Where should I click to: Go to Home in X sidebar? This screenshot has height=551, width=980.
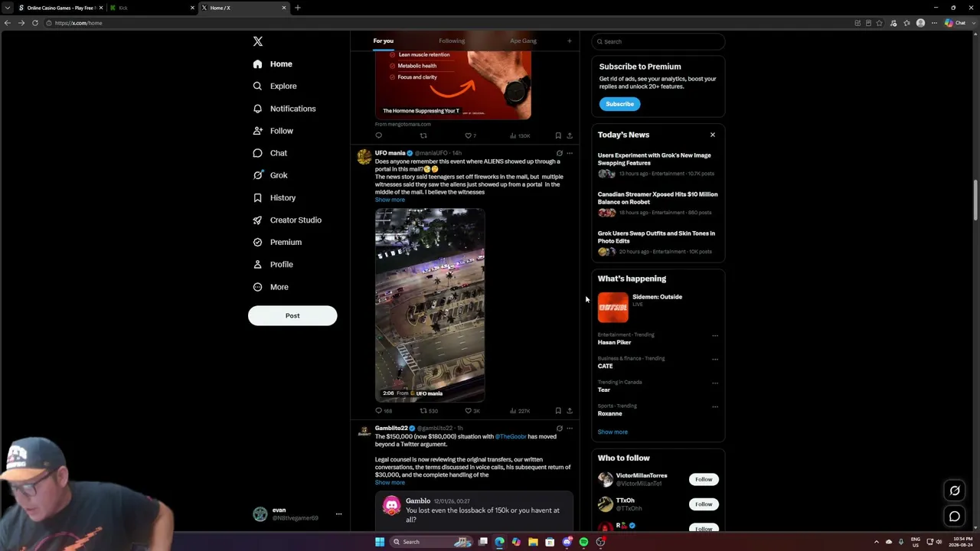273,64
